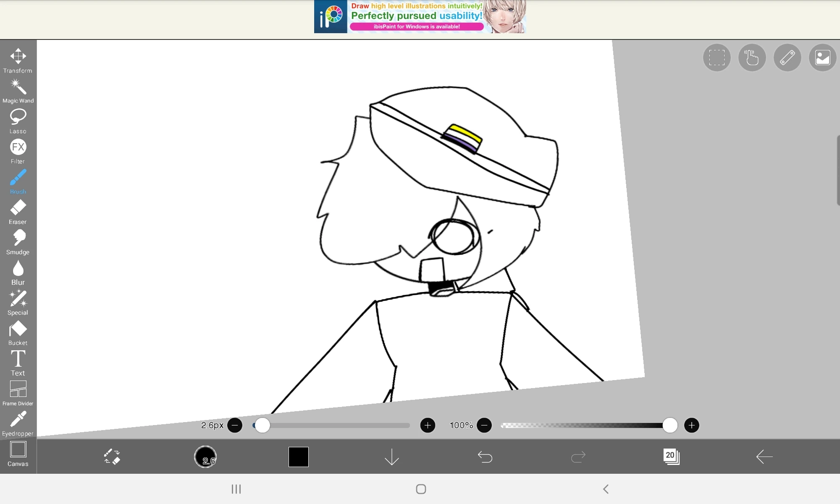Select the Bucket fill tool
This screenshot has height=504, width=840.
18,333
